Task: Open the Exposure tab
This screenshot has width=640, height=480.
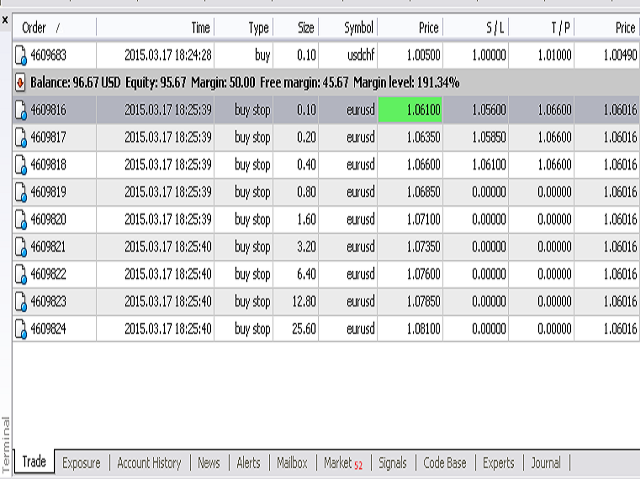Action: point(81,463)
